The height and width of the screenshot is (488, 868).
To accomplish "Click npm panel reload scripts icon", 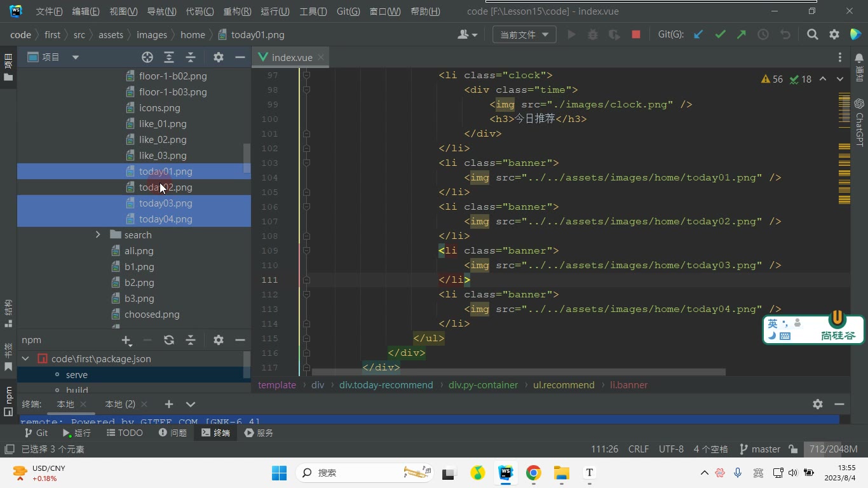I will (169, 340).
